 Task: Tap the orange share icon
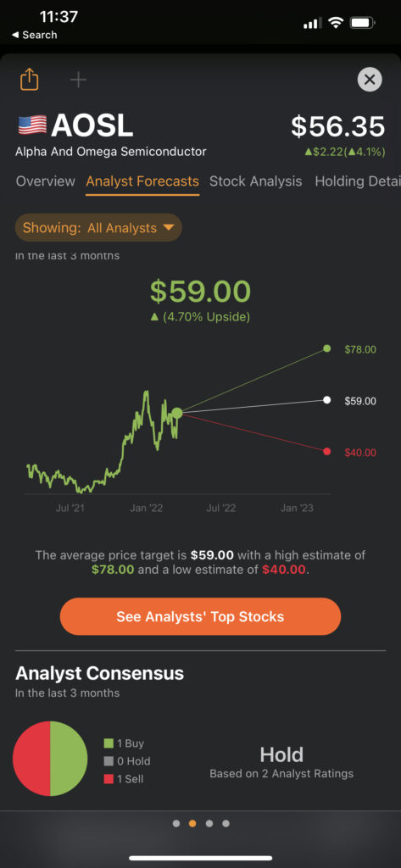(x=30, y=79)
